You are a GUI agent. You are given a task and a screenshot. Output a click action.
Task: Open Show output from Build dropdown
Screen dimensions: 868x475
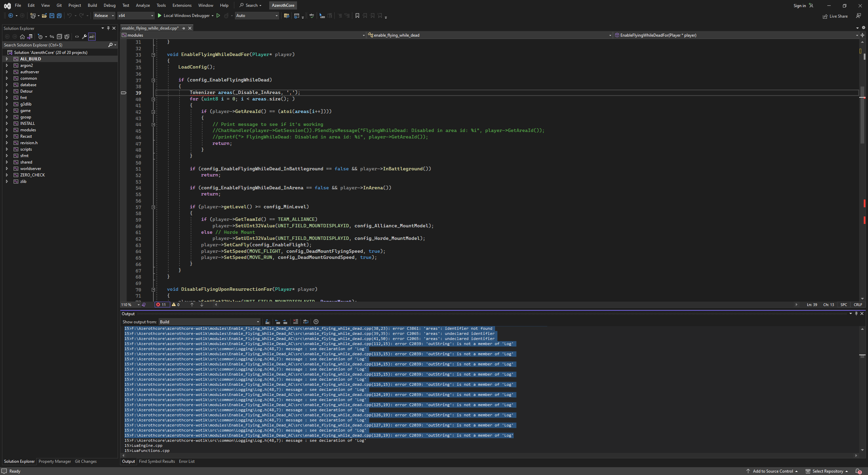209,322
